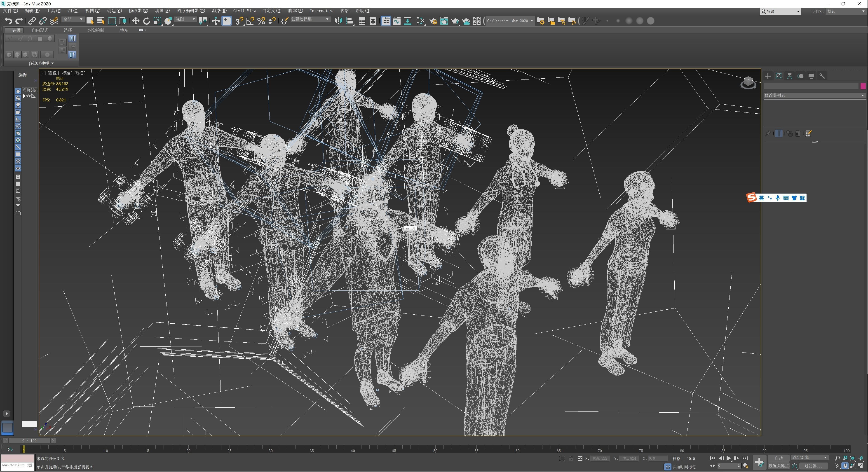Open the 选定对象 key filter dropdown
This screenshot has height=472, width=868.
tap(809, 458)
